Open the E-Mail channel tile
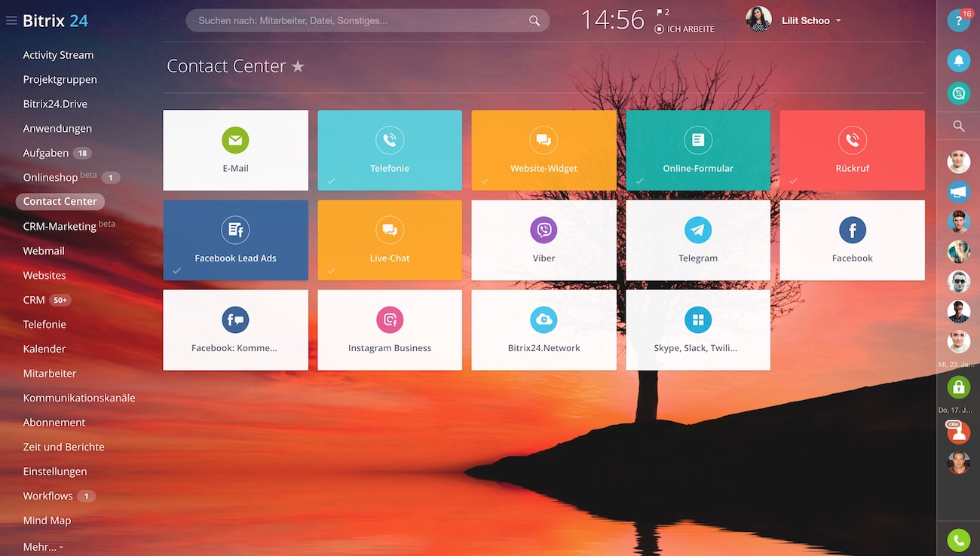Screen dimensions: 980x556 pyautogui.click(x=235, y=151)
